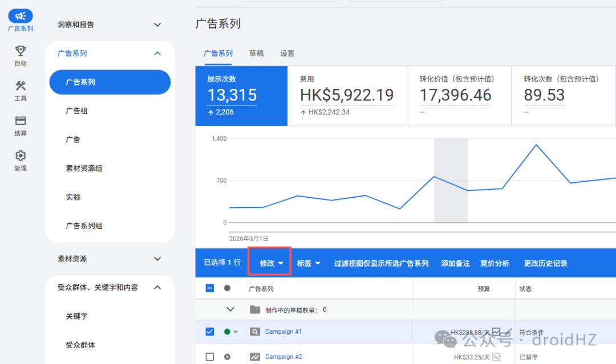
Task: Select the 费用 metric card
Action: [x=347, y=96]
